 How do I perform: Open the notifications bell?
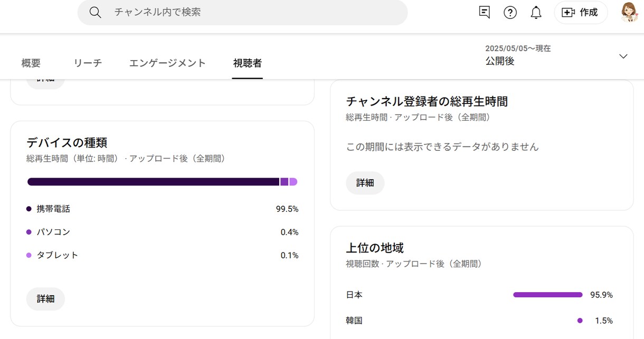coord(536,12)
